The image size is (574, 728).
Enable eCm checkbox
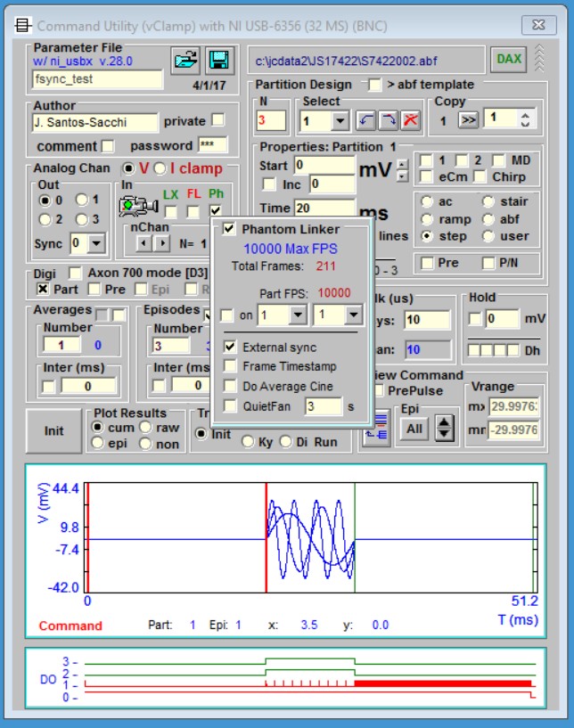tap(426, 176)
